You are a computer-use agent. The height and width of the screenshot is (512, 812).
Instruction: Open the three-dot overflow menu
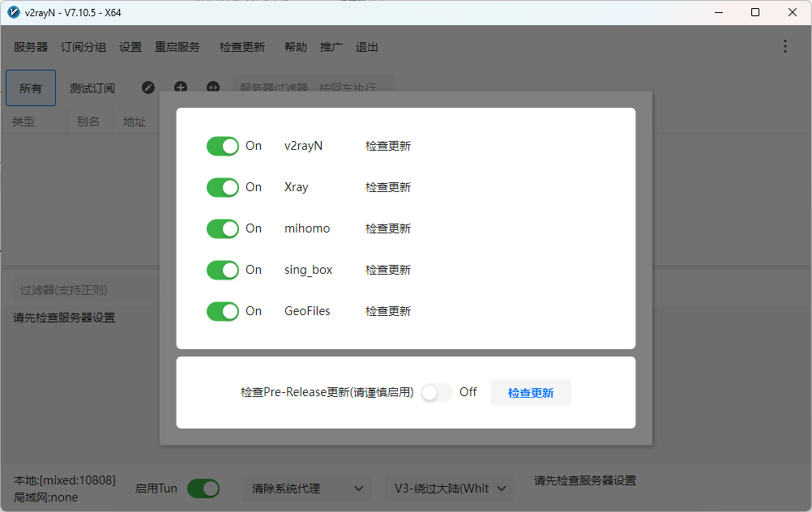pos(784,46)
